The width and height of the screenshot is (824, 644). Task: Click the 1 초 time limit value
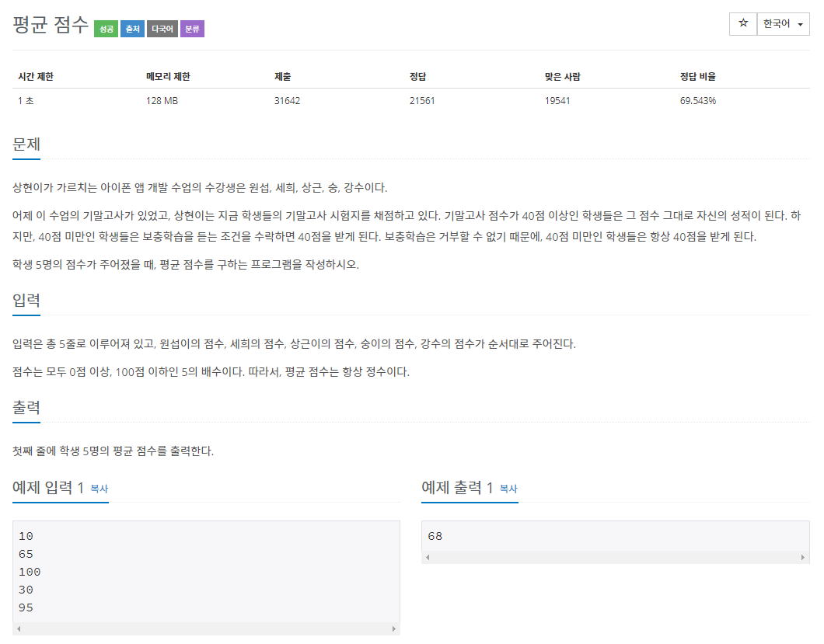tap(26, 101)
